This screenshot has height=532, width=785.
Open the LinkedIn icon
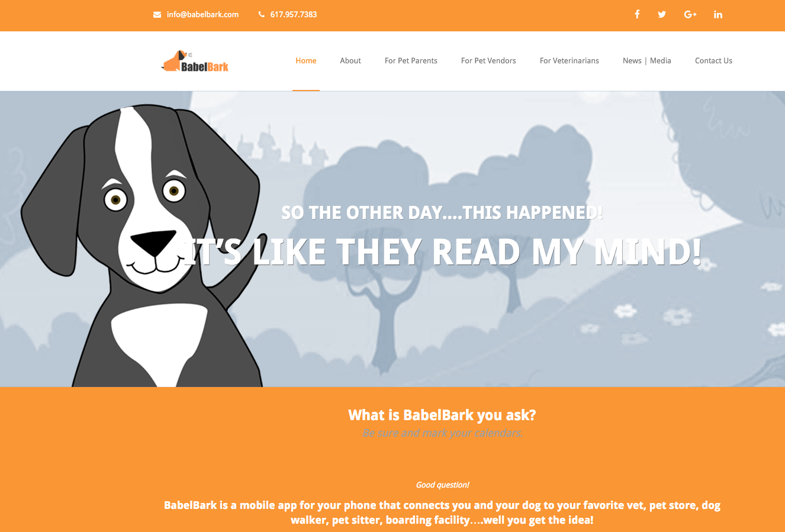(x=718, y=14)
